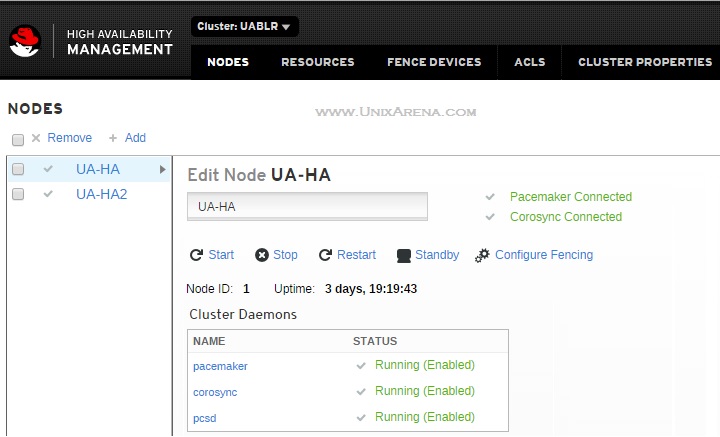The image size is (720, 437).
Task: Click pcsd's Running (Enabled) status
Action: click(x=425, y=417)
